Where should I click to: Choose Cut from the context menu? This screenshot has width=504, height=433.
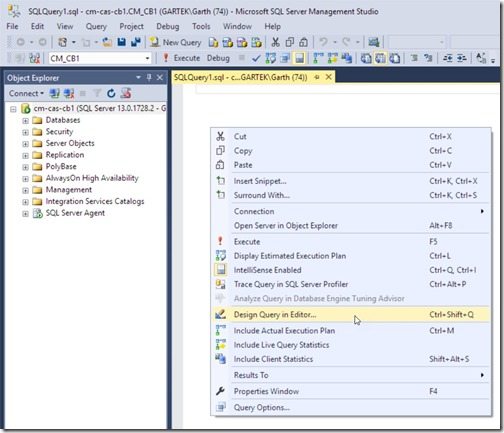pyautogui.click(x=351, y=136)
